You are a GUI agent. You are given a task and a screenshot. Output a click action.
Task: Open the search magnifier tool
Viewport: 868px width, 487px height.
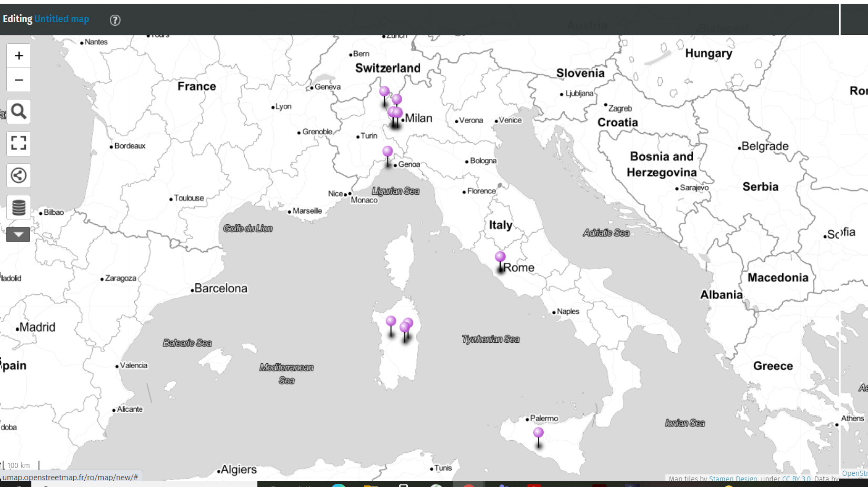tap(18, 111)
